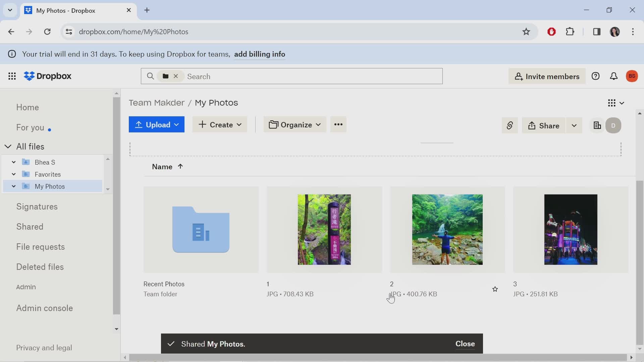Click the main content vertical scrollbar
This screenshot has height=362, width=644.
[x=640, y=262]
